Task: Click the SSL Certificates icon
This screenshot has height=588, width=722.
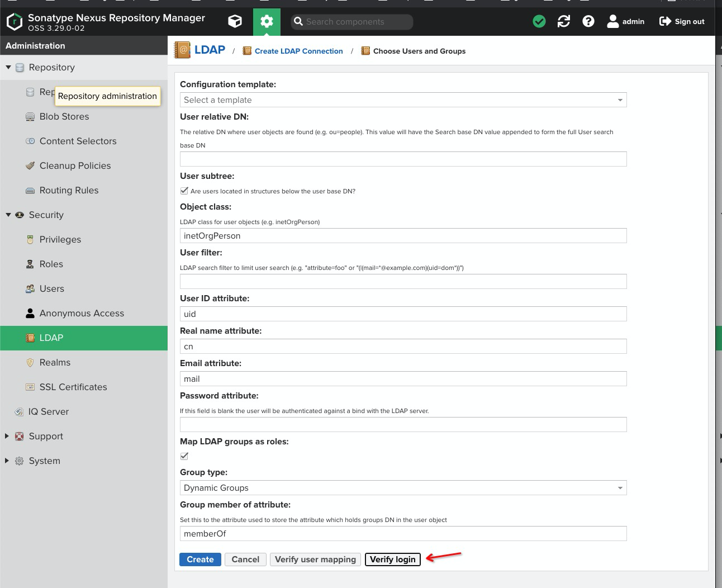Action: pos(30,387)
